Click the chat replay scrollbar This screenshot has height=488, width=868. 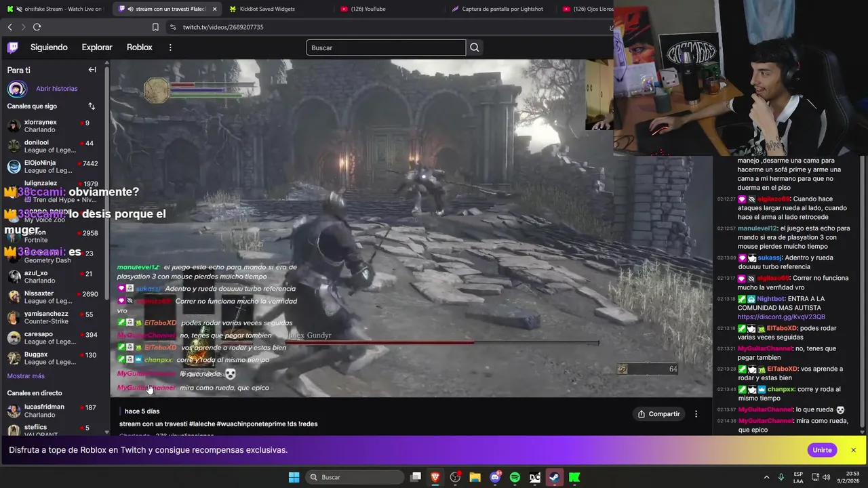click(x=863, y=291)
